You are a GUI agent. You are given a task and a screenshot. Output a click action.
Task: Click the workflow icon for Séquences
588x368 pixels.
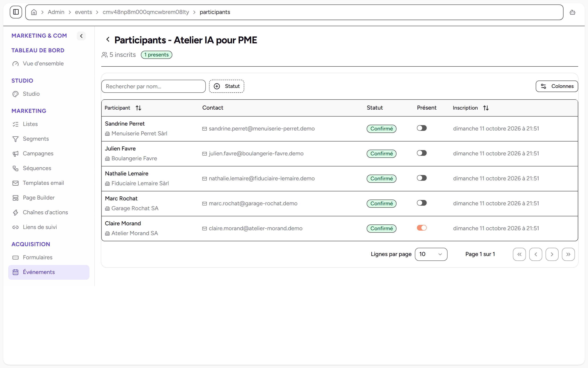pyautogui.click(x=16, y=168)
